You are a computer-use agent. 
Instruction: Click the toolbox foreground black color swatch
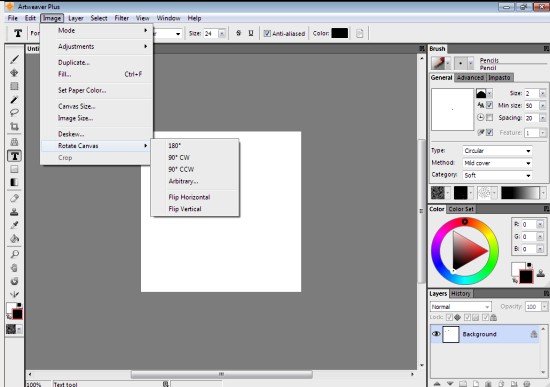pos(17,314)
